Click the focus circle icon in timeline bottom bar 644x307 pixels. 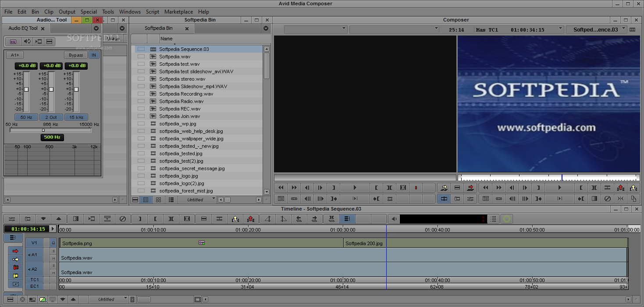tap(22, 300)
